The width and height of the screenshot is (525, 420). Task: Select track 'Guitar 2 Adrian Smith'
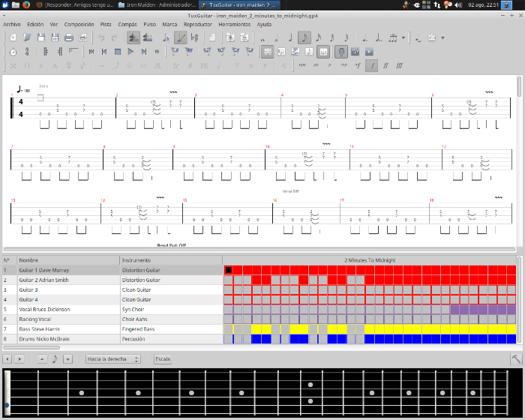point(112,280)
